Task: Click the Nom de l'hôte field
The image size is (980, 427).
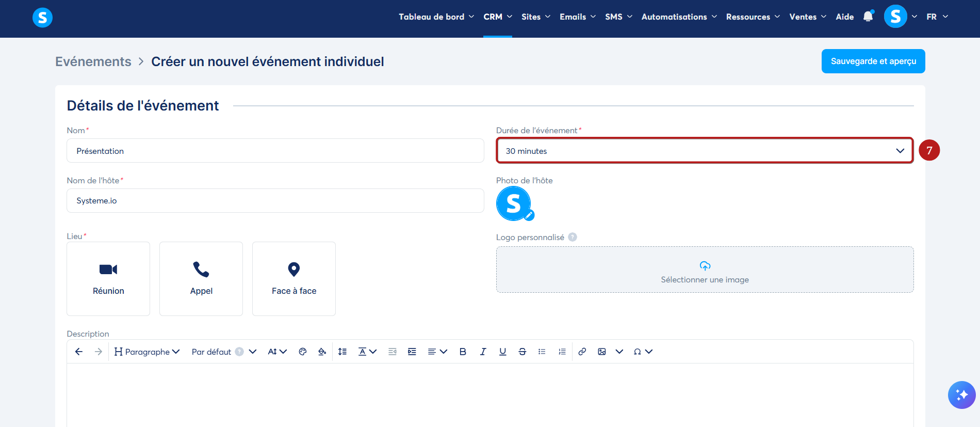Action: [275, 200]
